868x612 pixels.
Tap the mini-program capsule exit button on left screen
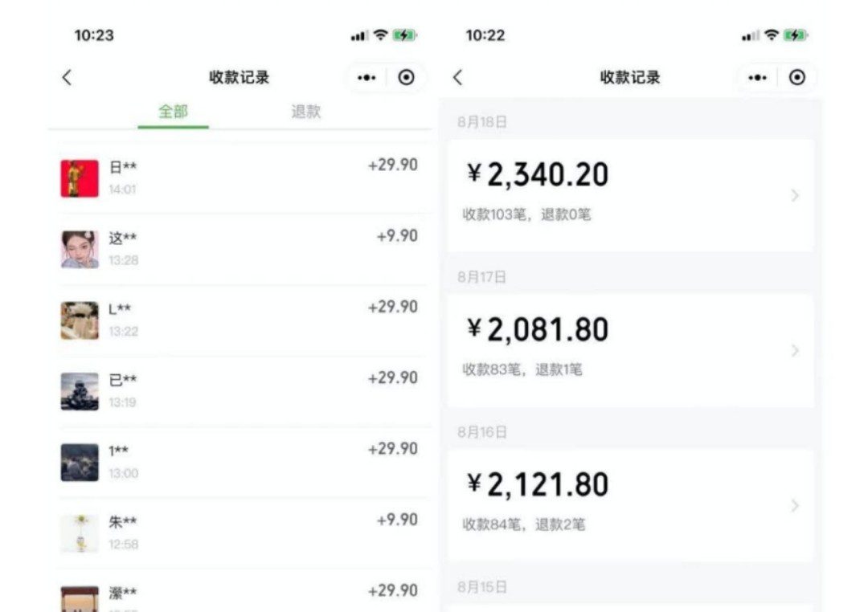tap(407, 77)
